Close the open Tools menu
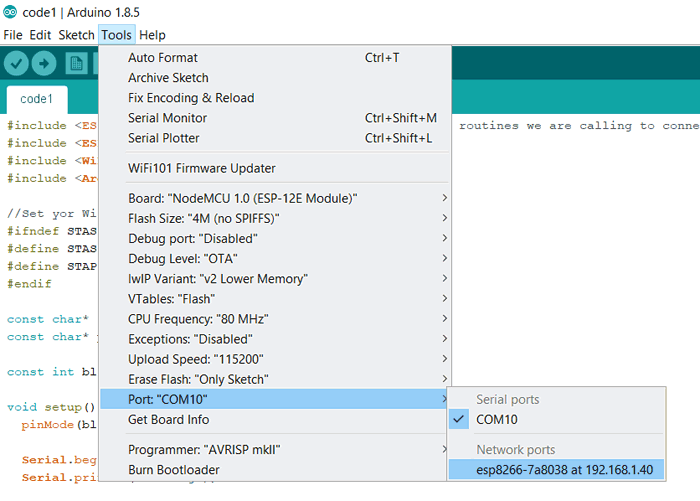The image size is (700, 501). 117,35
